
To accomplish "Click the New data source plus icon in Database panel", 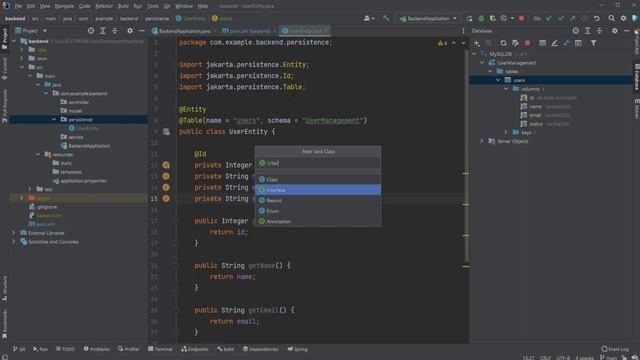I will pos(476,43).
